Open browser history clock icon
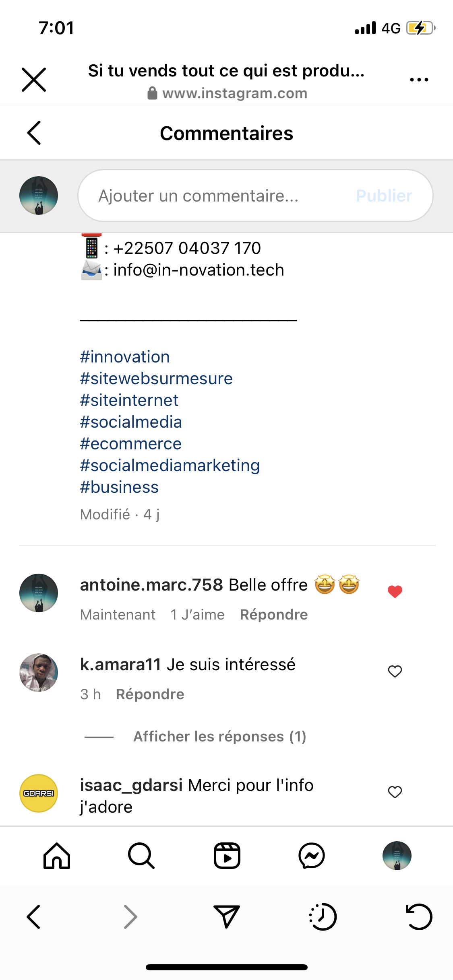Viewport: 453px width, 980px height. [x=323, y=917]
